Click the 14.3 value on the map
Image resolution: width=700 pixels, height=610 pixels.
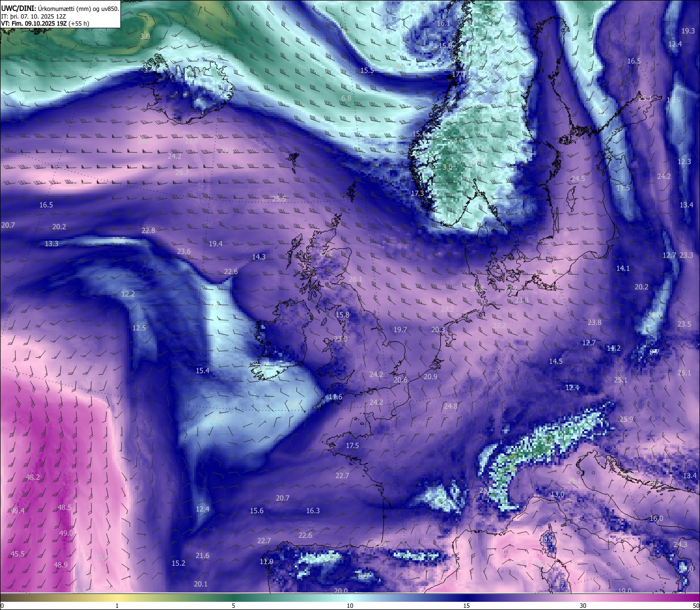click(259, 257)
